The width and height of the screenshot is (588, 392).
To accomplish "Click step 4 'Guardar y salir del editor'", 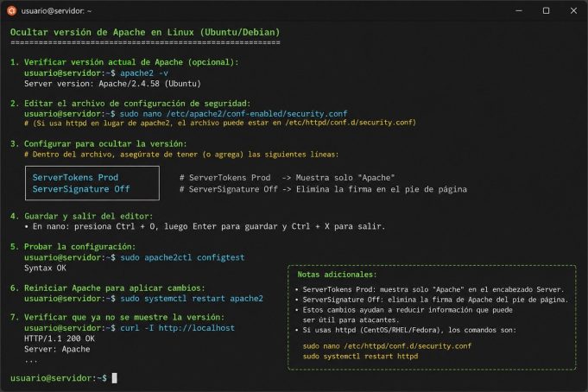I will [x=82, y=216].
